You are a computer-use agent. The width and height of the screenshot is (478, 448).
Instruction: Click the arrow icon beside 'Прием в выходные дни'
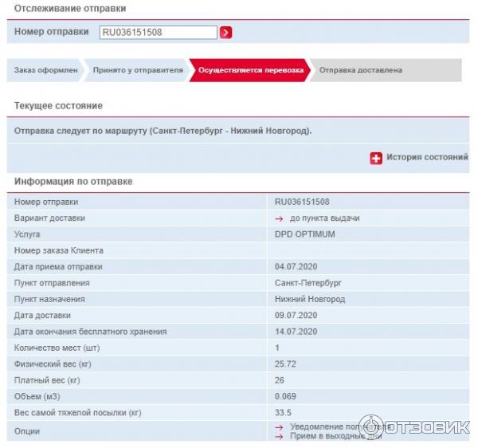(x=279, y=437)
